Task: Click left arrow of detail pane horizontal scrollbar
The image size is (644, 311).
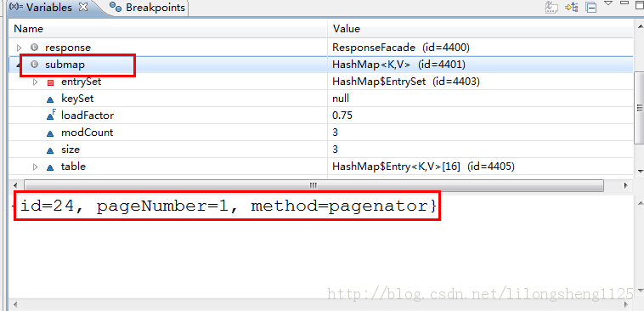Action: [15, 304]
